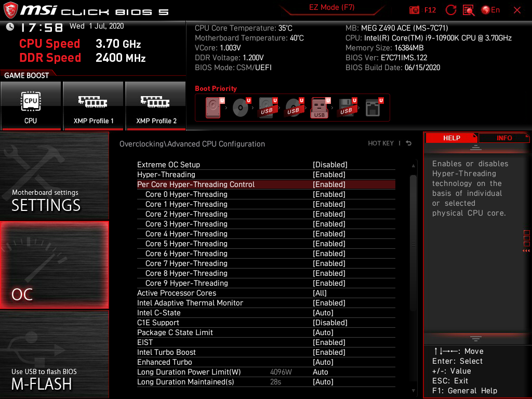Click the back arrow next to HOT KEY
This screenshot has width=532, height=399.
coord(408,143)
